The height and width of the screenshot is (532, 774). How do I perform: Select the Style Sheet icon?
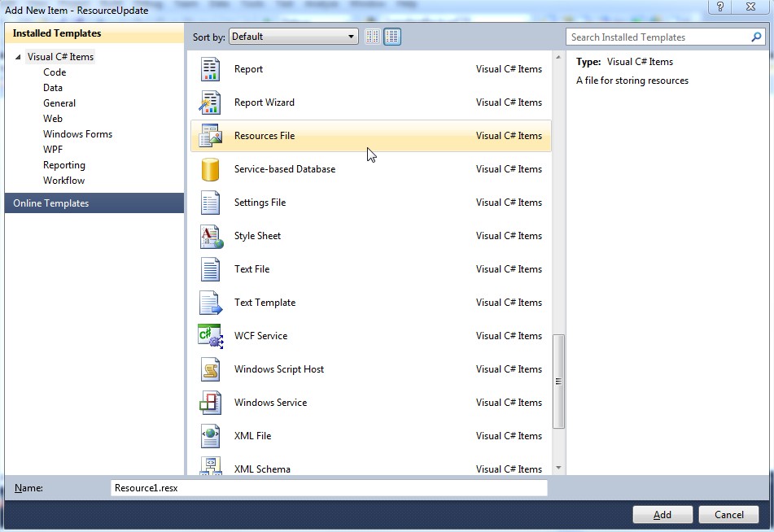click(212, 236)
